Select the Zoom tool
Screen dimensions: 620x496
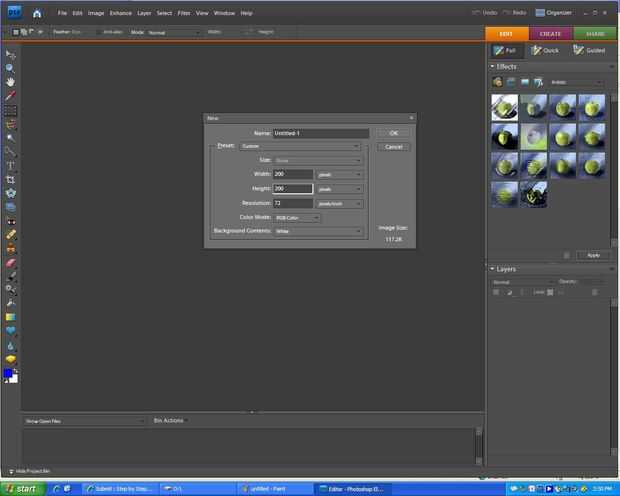pyautogui.click(x=10, y=68)
